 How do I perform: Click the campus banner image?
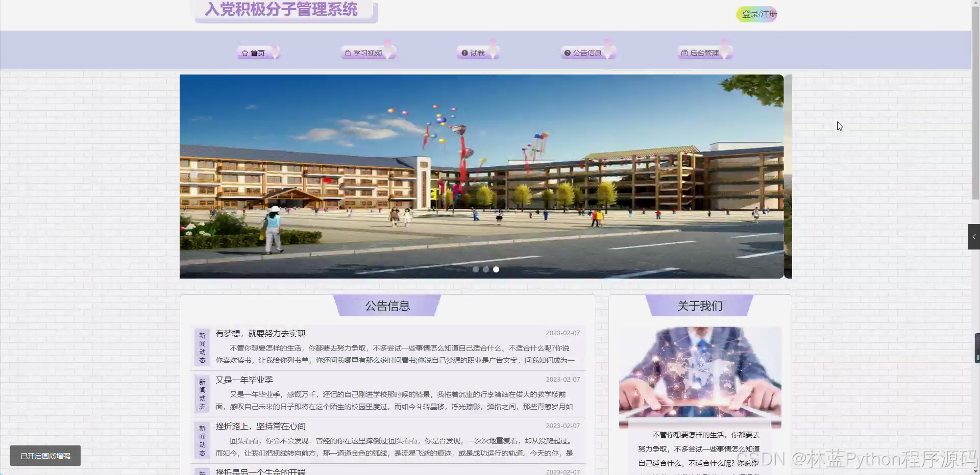481,177
